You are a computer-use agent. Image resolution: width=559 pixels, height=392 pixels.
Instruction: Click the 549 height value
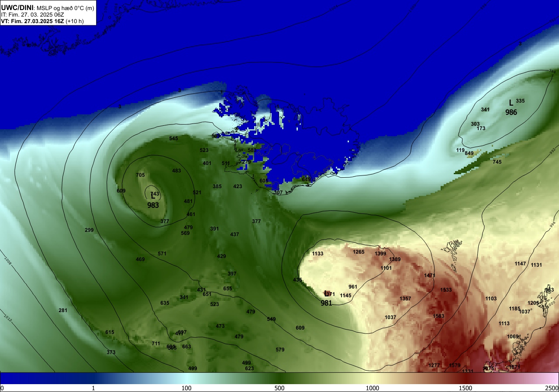click(271, 319)
